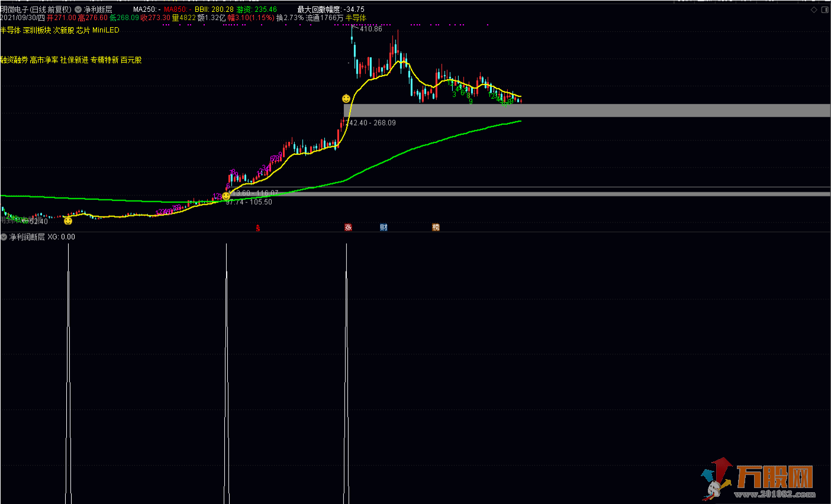The image size is (831, 504).
Task: Click the 410.86 high price label
Action: (371, 29)
